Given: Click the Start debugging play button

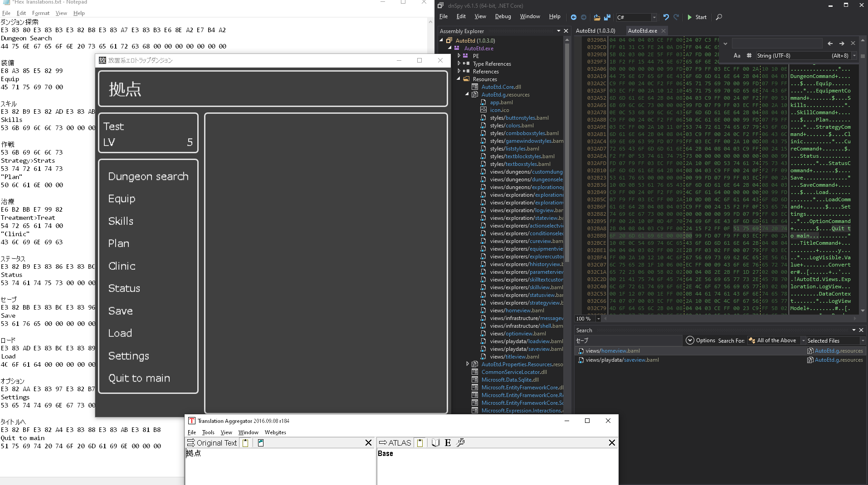Looking at the screenshot, I should 690,17.
